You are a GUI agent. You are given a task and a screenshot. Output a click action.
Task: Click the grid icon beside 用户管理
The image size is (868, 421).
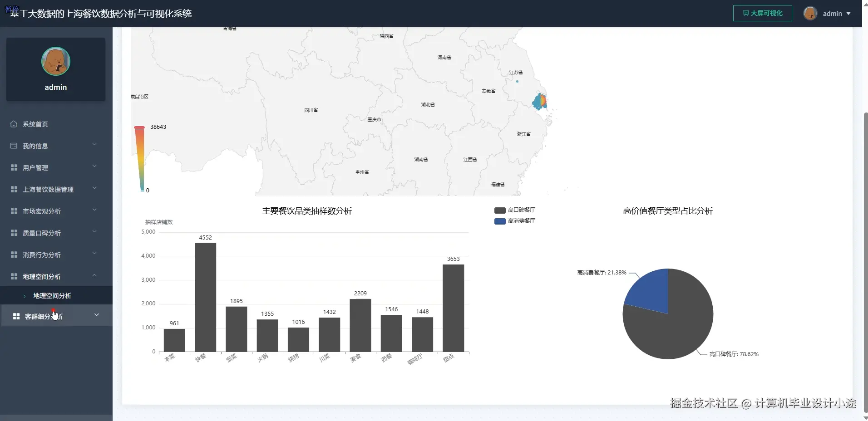(x=14, y=167)
